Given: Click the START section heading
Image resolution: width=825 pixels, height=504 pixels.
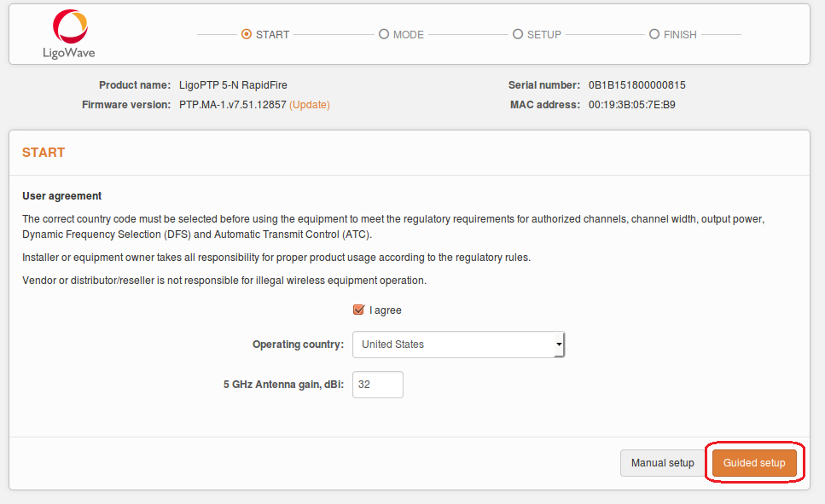Looking at the screenshot, I should [44, 153].
